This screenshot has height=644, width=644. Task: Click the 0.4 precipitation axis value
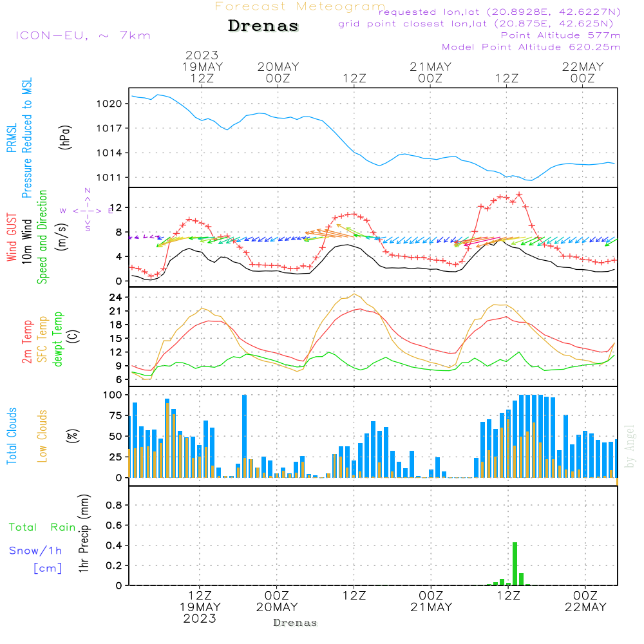pyautogui.click(x=113, y=545)
